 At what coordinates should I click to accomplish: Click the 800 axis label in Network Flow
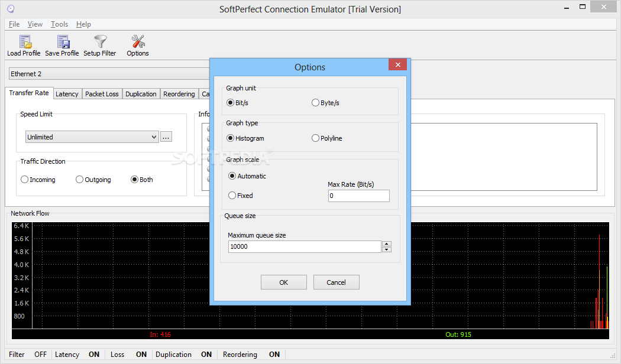point(19,316)
